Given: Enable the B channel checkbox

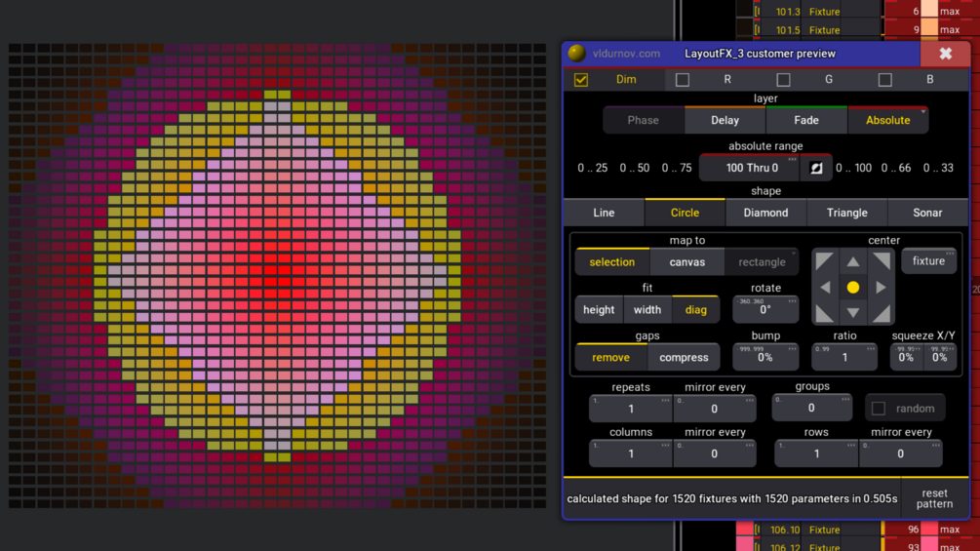Looking at the screenshot, I should click(885, 79).
